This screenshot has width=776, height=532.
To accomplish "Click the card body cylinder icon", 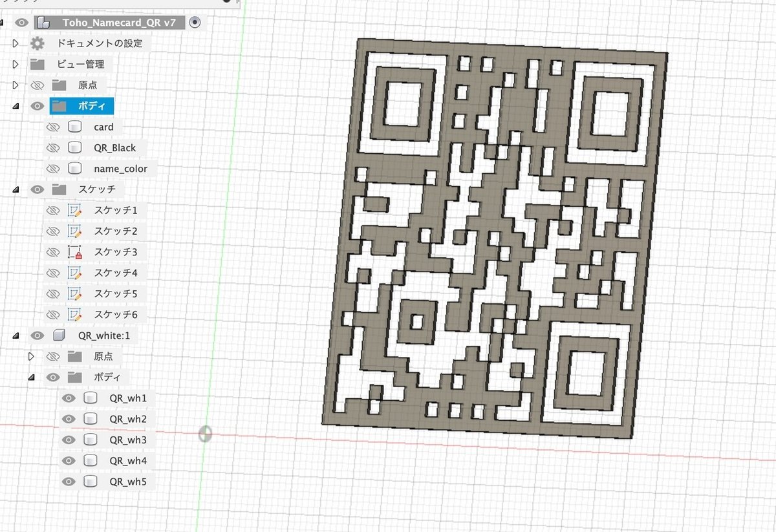I will (74, 127).
